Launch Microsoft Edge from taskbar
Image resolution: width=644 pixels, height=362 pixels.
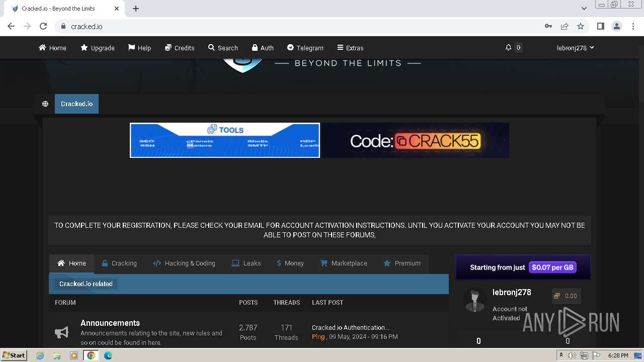click(x=108, y=355)
